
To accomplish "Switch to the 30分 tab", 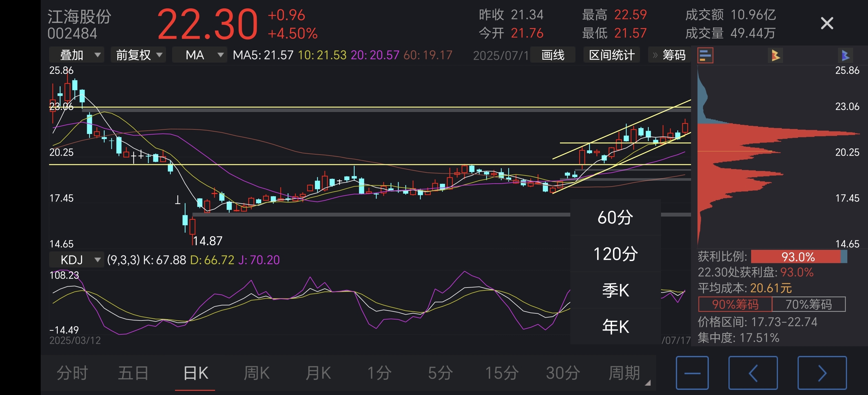I will pos(563,373).
